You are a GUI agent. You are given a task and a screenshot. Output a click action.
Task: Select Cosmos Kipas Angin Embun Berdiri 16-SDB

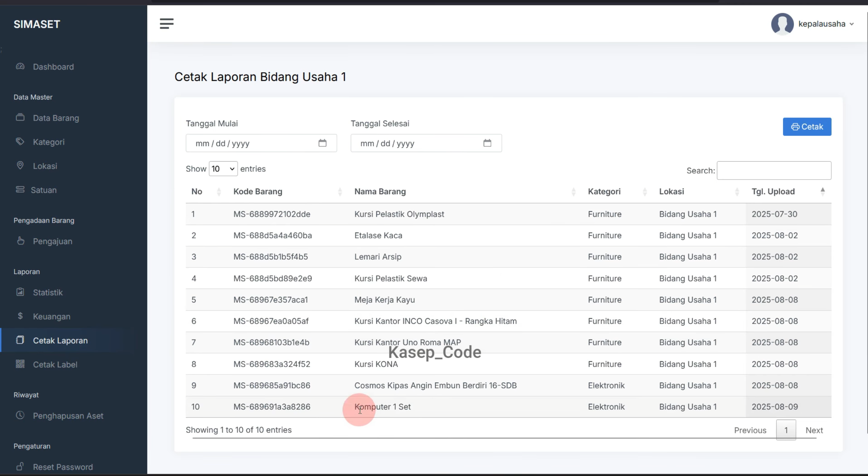coord(435,385)
